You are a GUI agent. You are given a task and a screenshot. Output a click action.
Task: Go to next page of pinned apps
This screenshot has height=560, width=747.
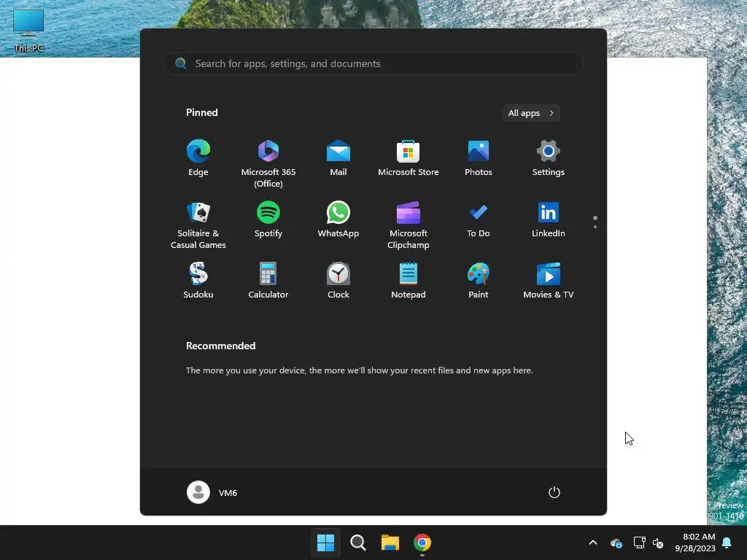[595, 227]
